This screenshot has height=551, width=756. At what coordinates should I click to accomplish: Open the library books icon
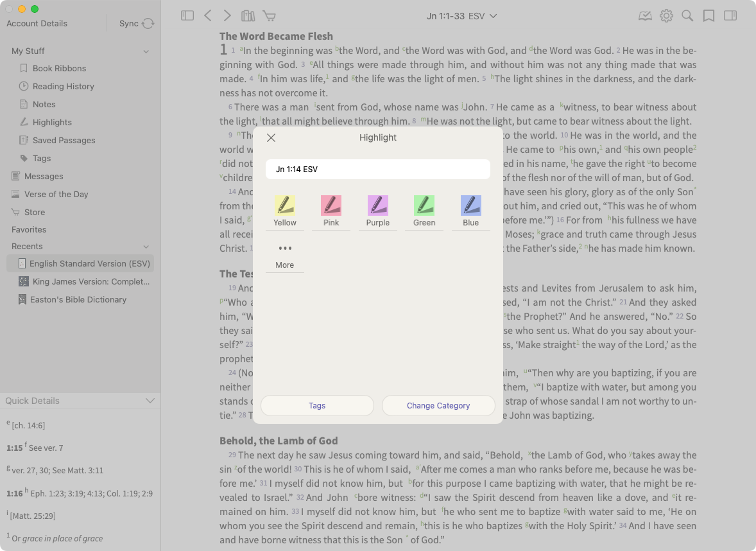click(248, 16)
